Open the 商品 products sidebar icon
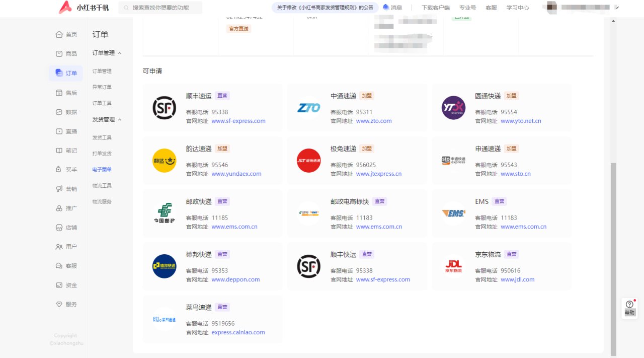 pos(59,54)
